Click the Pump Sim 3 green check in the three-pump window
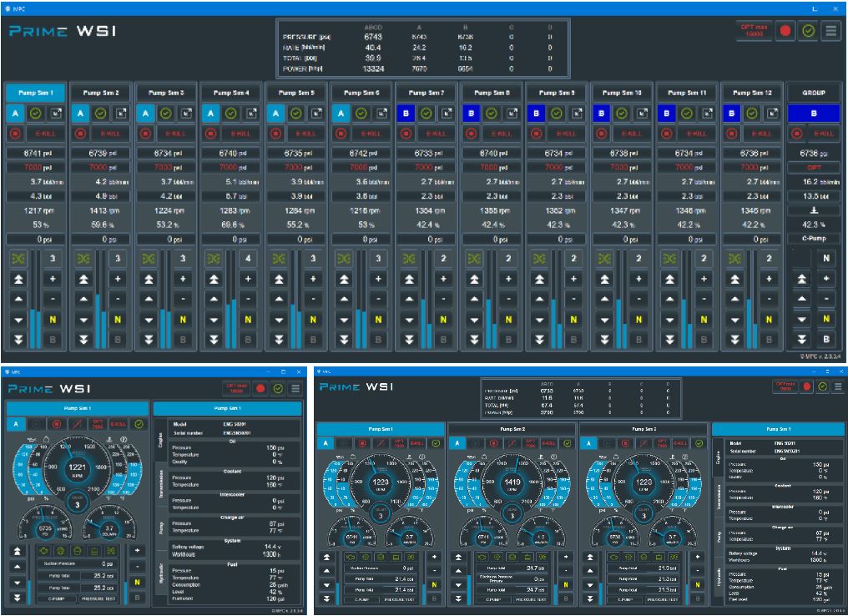This screenshot has height=616, width=848. 699,443
